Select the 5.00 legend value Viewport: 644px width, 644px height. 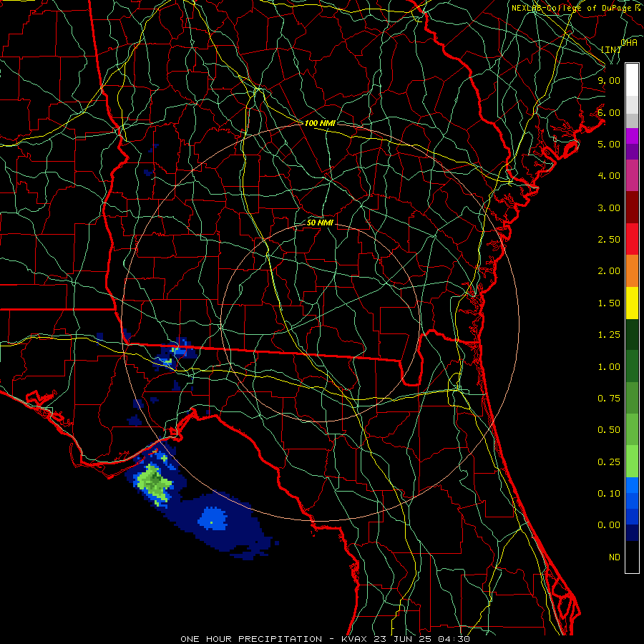point(609,144)
